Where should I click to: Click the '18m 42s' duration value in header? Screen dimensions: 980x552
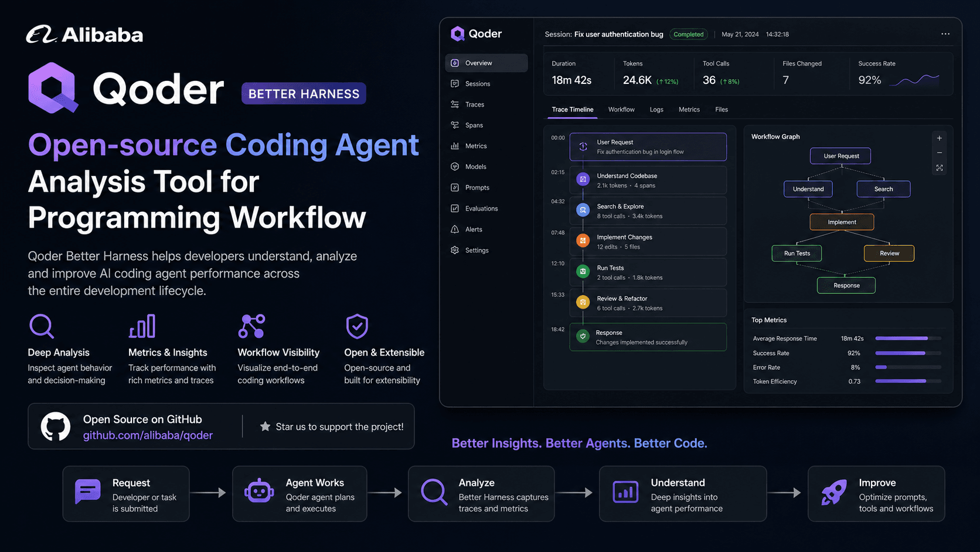571,80
